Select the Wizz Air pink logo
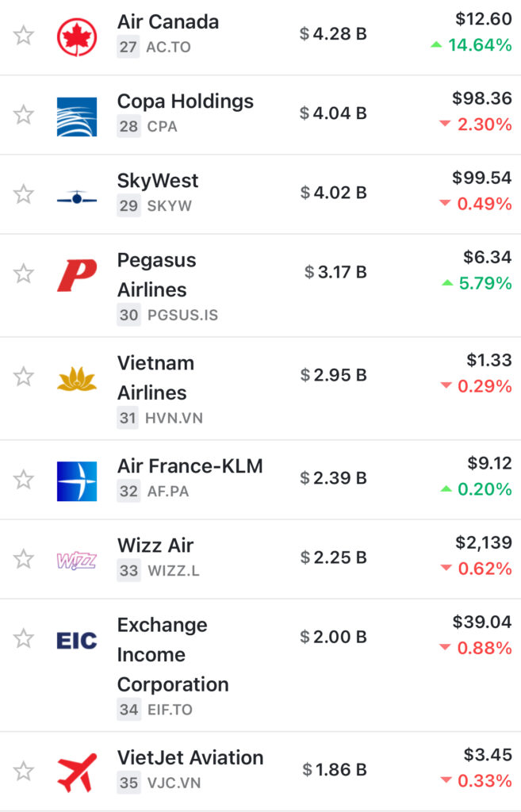Image resolution: width=521 pixels, height=812 pixels. (77, 561)
